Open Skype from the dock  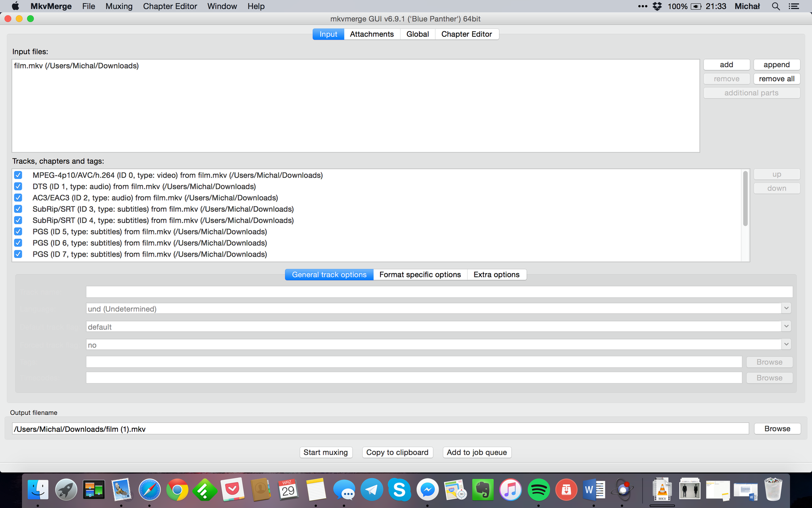(x=399, y=490)
